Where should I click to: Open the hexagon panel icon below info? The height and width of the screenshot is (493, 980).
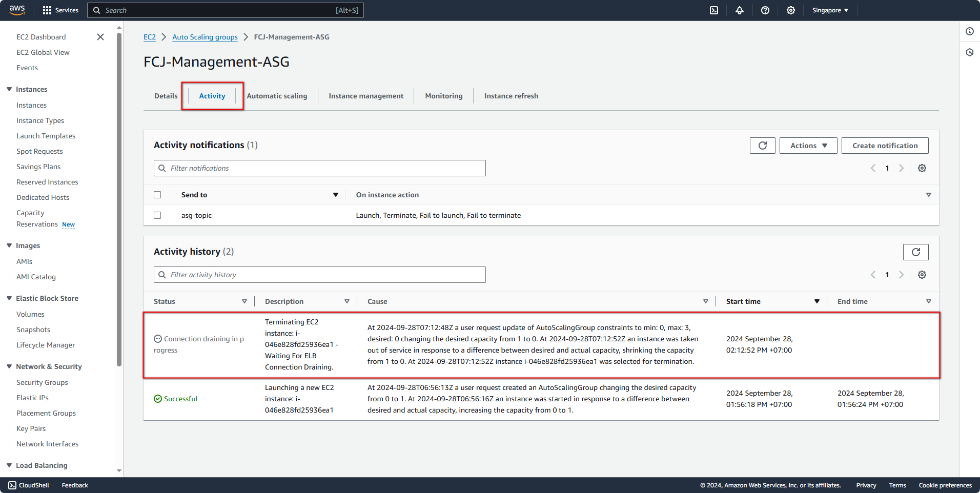[x=970, y=52]
